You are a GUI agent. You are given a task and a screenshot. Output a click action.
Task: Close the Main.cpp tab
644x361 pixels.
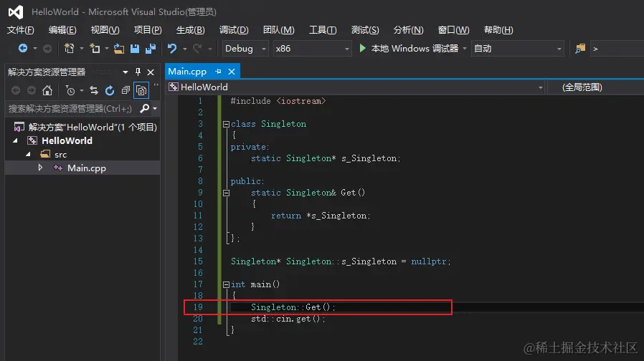click(x=232, y=72)
